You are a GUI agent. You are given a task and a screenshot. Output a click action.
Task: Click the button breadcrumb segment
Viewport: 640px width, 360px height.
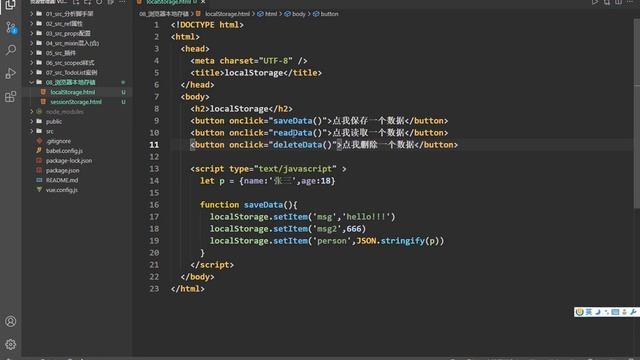click(x=329, y=14)
